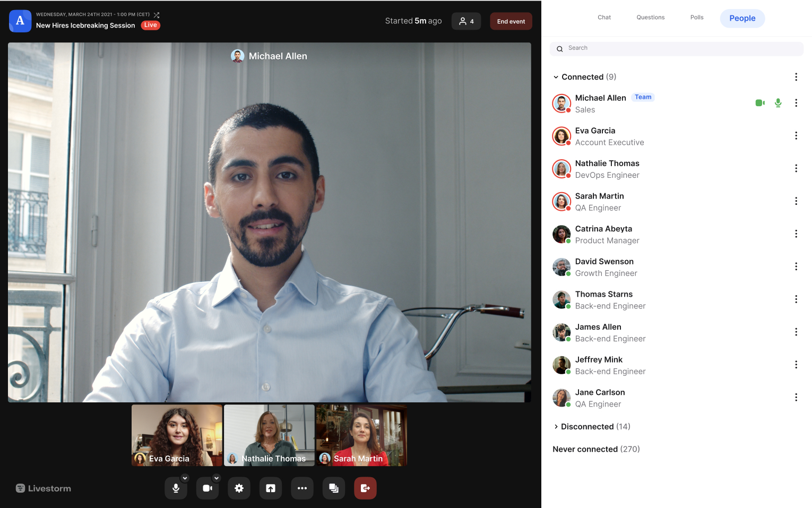Open Thomas Starns's three-dot menu
This screenshot has height=508, width=812.
[x=796, y=299]
